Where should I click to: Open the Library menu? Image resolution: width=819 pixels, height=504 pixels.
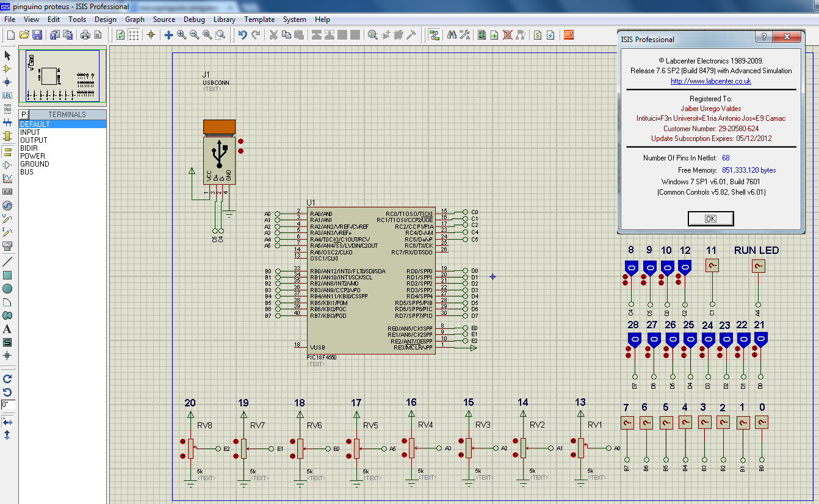point(225,20)
